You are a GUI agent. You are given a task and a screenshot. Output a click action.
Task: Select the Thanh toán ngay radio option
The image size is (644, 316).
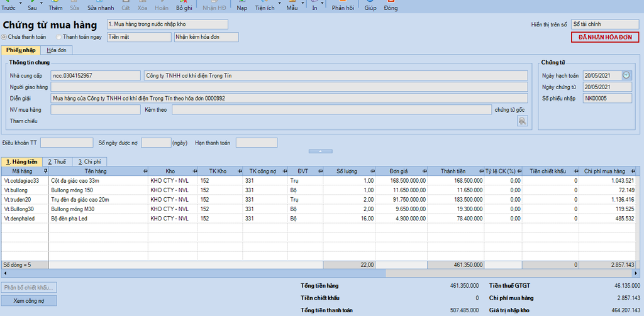[58, 37]
